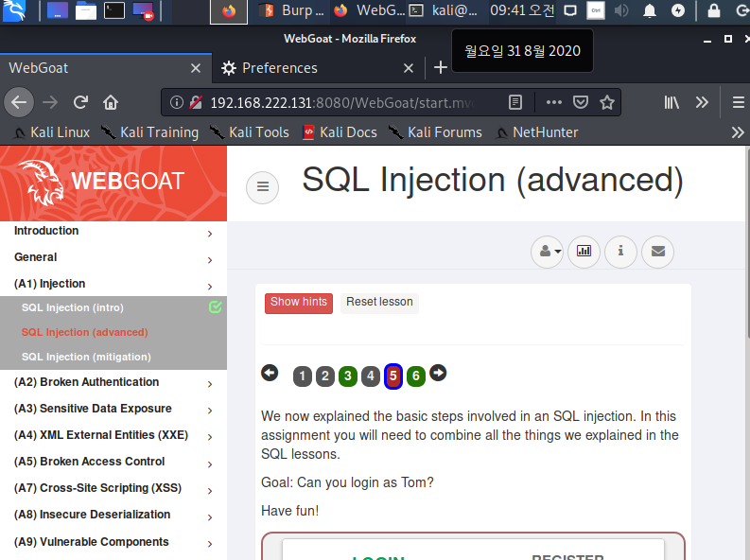This screenshot has height=560, width=750.
Task: Expand (A7) Cross-Site Scripting category
Action: (x=113, y=488)
